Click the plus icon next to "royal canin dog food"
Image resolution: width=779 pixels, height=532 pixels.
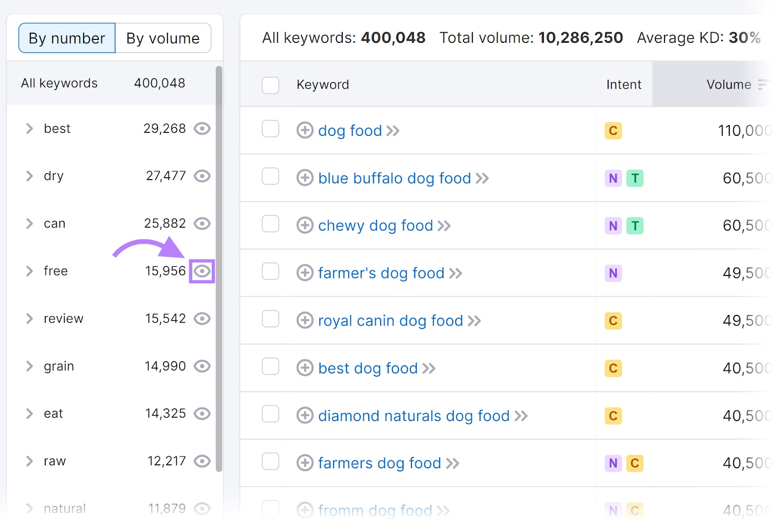pyautogui.click(x=304, y=321)
